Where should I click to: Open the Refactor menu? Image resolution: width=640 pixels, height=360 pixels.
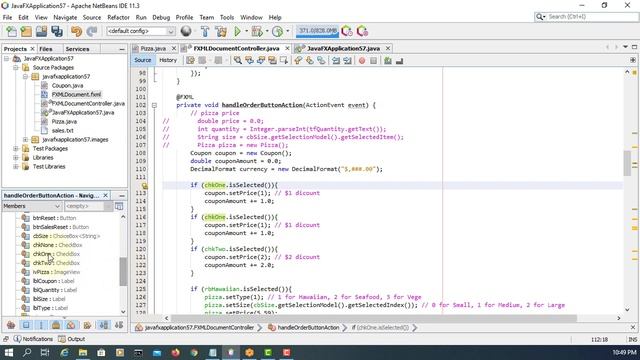coord(118,18)
